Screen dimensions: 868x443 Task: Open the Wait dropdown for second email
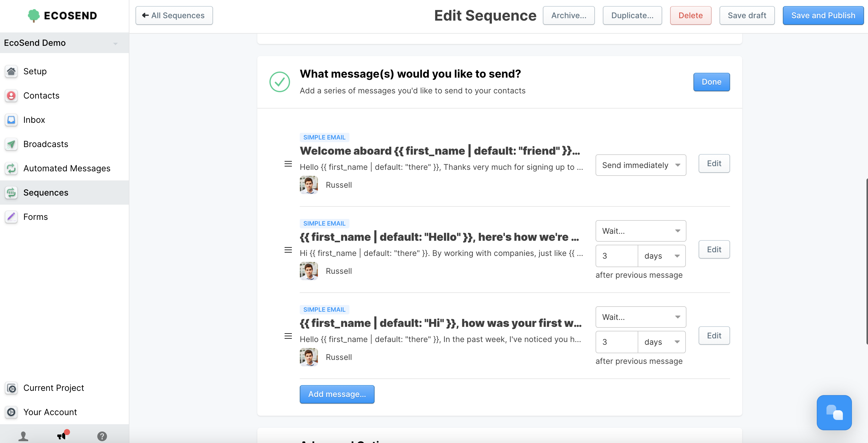[641, 231]
